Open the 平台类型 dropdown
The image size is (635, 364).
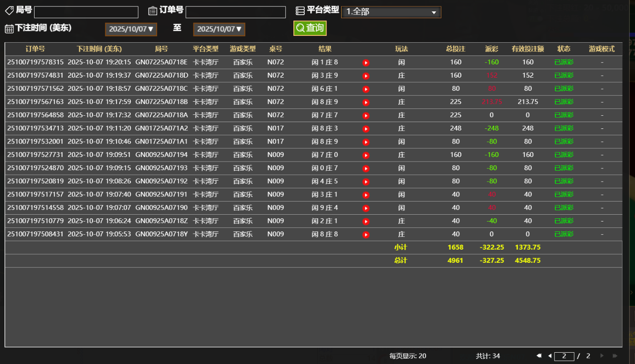[x=391, y=12]
